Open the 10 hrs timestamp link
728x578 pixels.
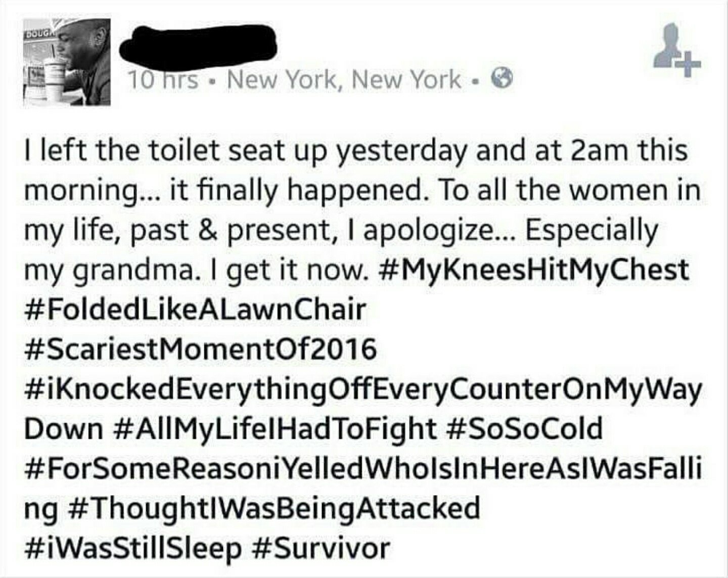coord(163,80)
